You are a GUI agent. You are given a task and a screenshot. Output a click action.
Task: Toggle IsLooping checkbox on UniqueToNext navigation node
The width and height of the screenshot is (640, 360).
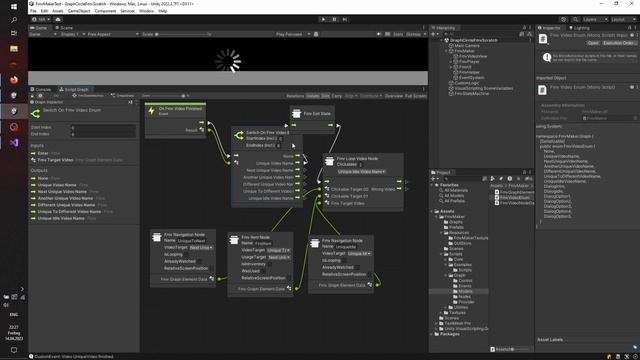(186, 255)
